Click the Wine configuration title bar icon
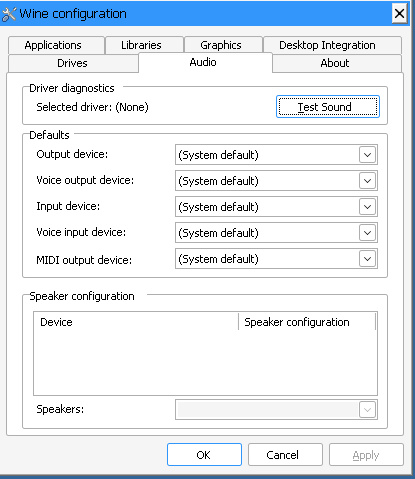The height and width of the screenshot is (479, 415). click(x=9, y=14)
